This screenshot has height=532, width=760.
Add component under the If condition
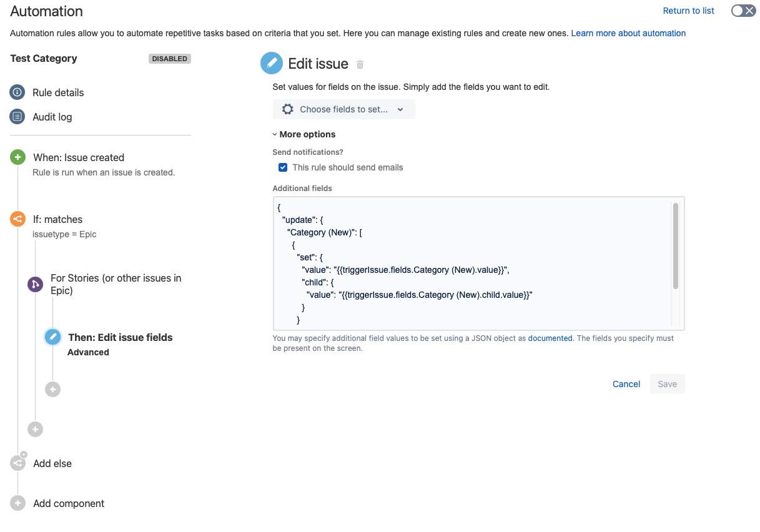35,429
